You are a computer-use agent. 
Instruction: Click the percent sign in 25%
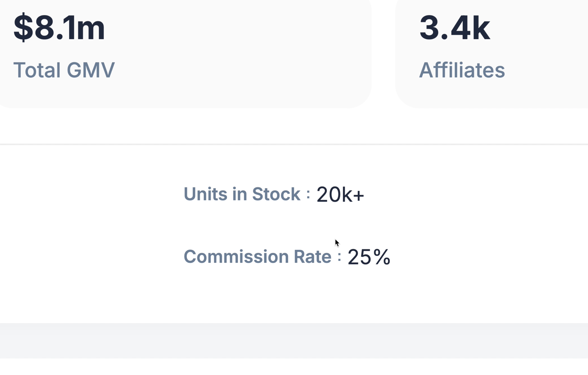(382, 257)
